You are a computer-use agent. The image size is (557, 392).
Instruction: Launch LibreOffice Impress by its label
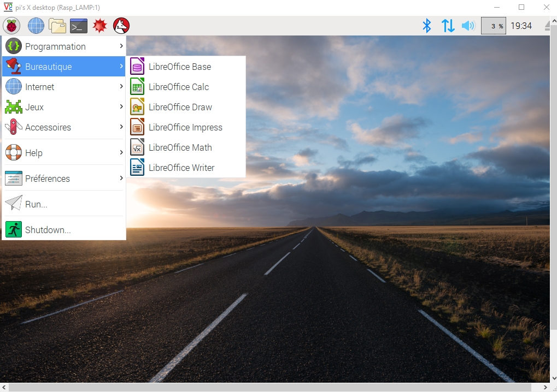[x=185, y=127]
